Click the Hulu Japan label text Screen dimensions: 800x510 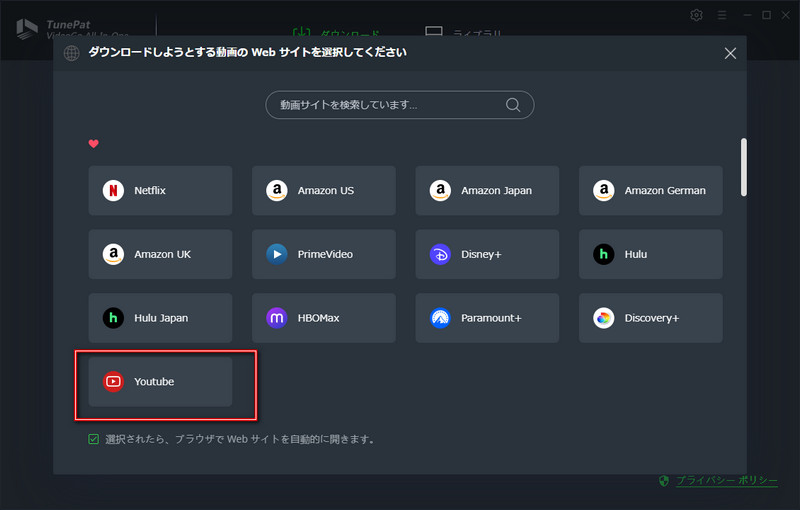pyautogui.click(x=161, y=318)
